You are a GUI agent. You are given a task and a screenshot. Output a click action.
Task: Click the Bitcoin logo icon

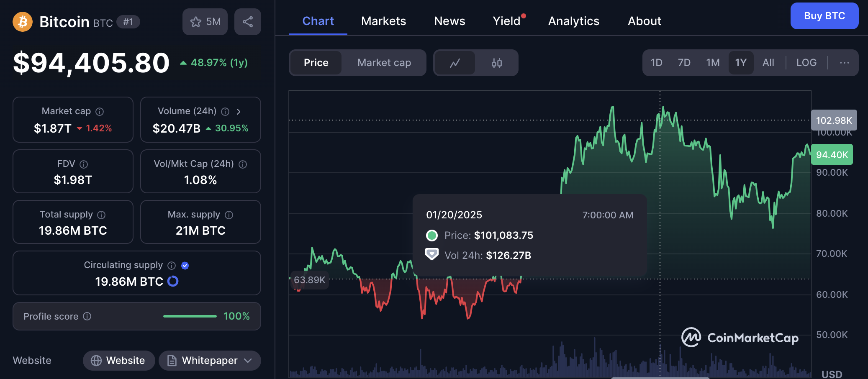tap(23, 22)
